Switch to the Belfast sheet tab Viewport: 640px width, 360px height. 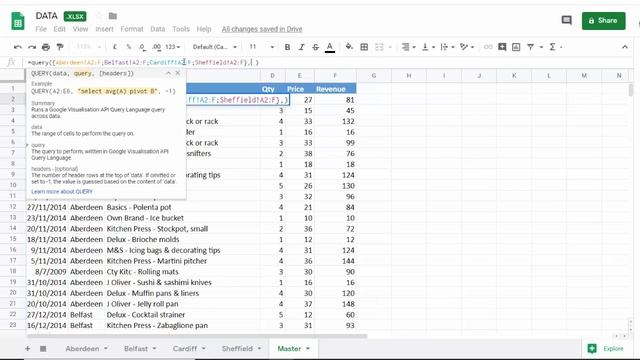[x=136, y=349]
